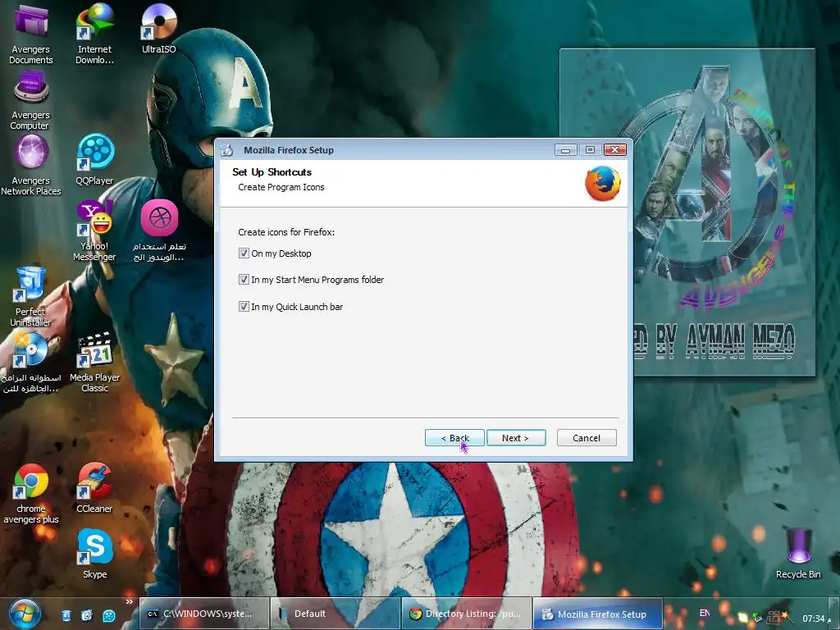Viewport: 840px width, 630px height.
Task: Select the CCleaner desktop shortcut
Action: coord(94,487)
